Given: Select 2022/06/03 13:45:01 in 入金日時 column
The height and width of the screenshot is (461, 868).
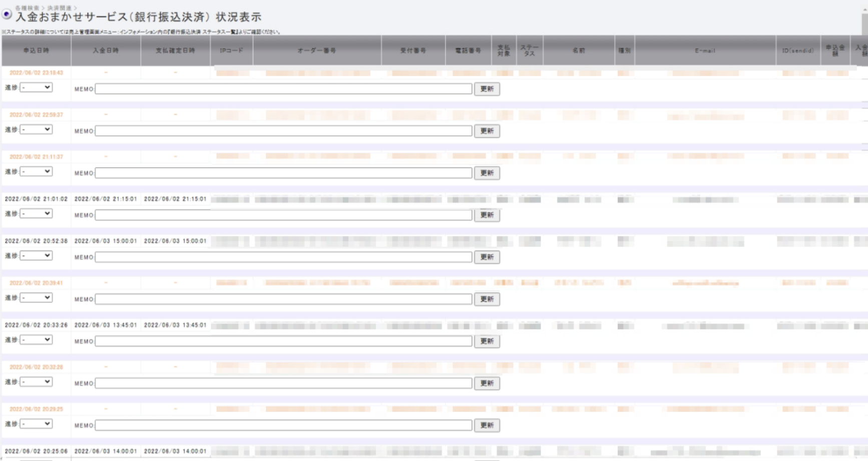Looking at the screenshot, I should coord(106,325).
